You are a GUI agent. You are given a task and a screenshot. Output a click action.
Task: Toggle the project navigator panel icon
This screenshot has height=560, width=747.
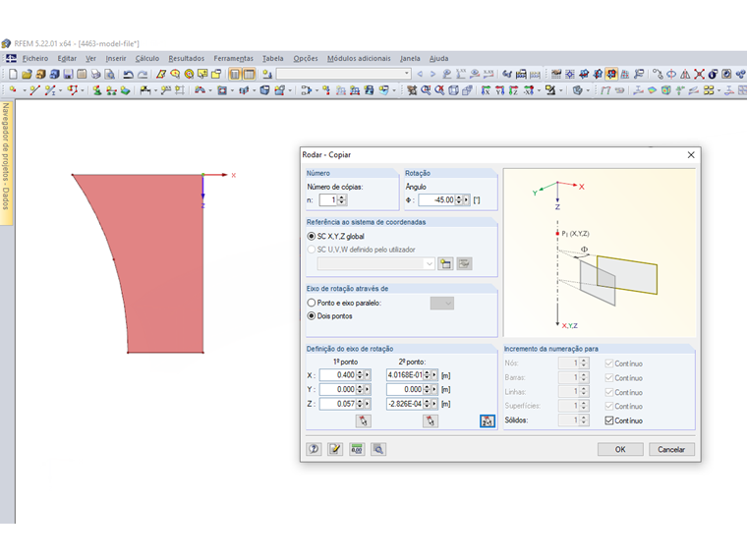pyautogui.click(x=235, y=74)
